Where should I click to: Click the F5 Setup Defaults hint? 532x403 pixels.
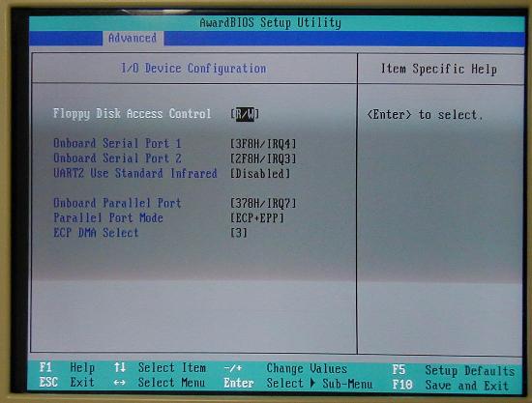coord(454,370)
